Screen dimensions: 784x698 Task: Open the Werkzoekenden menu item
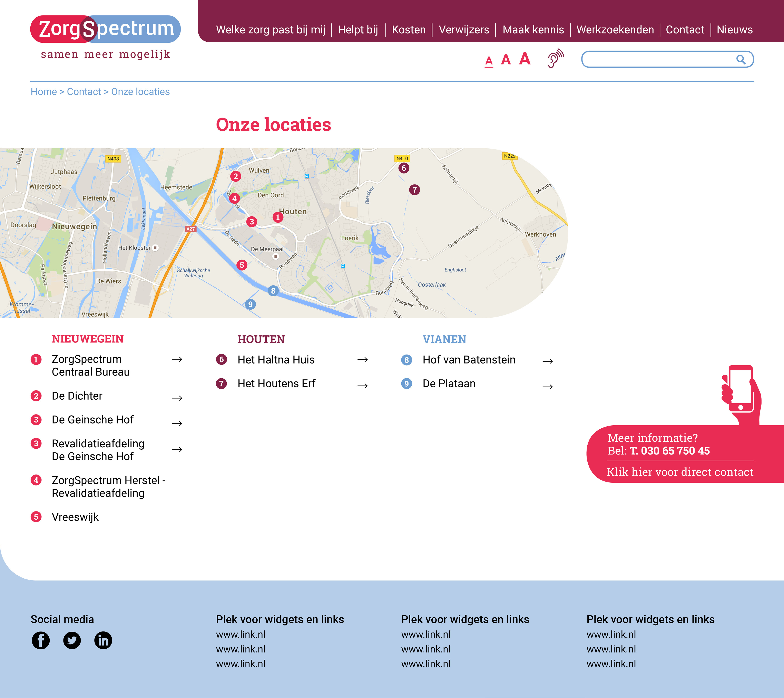click(x=615, y=30)
